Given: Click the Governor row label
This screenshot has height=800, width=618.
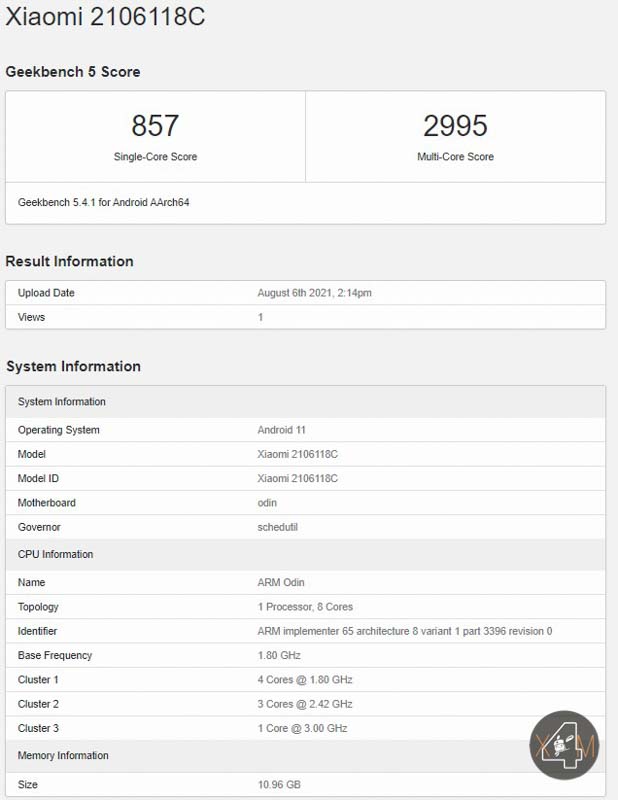Looking at the screenshot, I should (x=39, y=527).
